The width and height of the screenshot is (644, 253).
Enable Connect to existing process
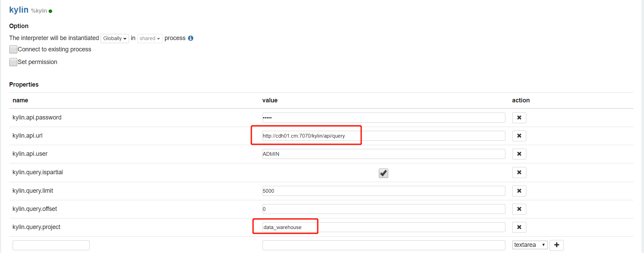point(13,50)
